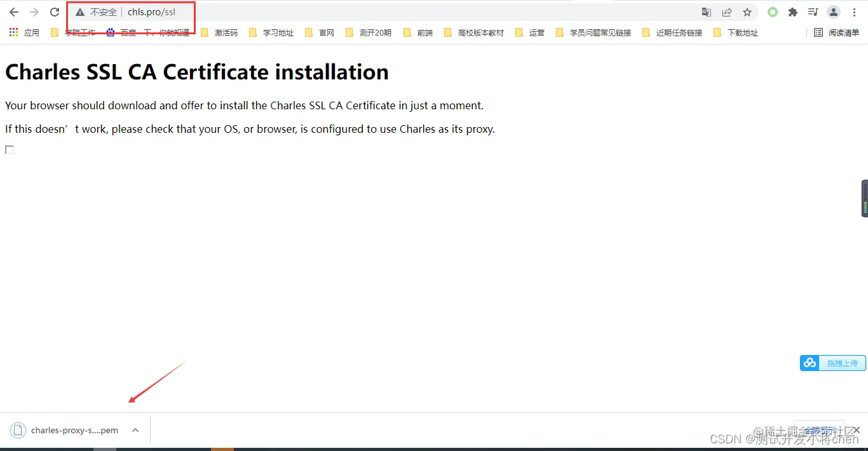The width and height of the screenshot is (868, 451).
Task: Click the forward navigation arrow
Action: [34, 12]
